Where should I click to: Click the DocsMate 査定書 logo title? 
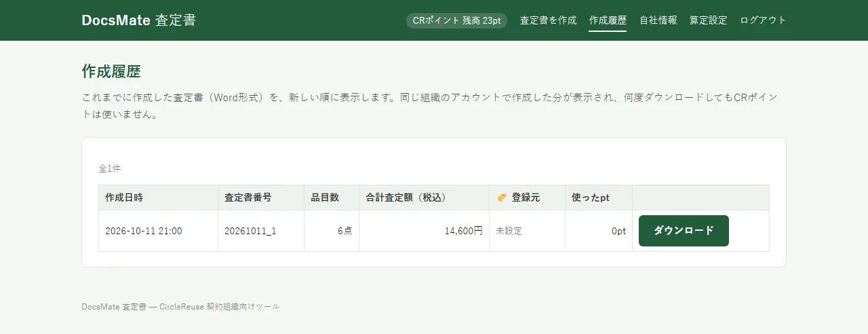pos(138,20)
